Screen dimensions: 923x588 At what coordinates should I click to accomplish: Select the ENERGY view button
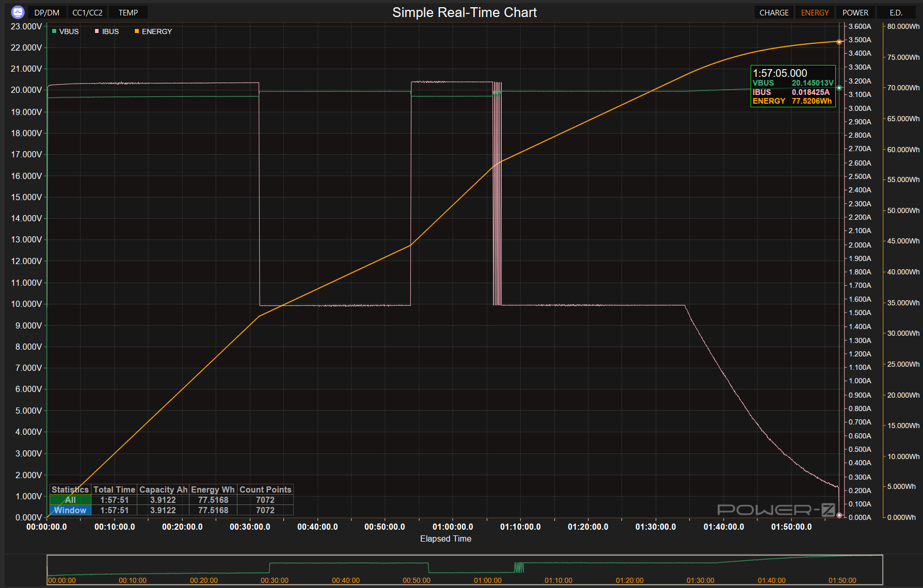pos(815,12)
